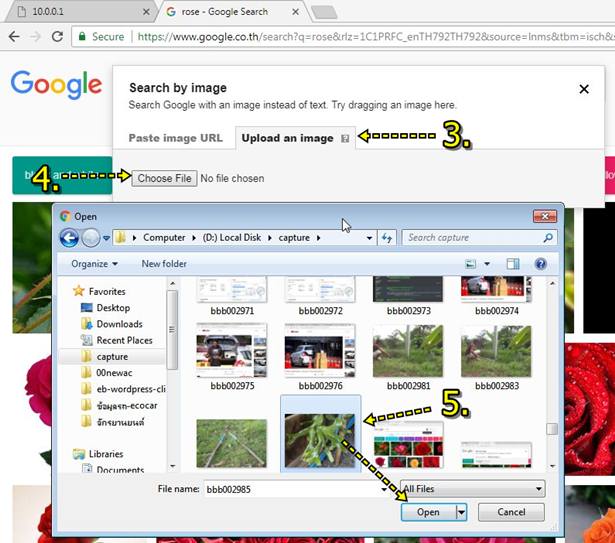Viewport: 615px width, 543px height.
Task: Select the rose - Google Search tab
Action: (x=231, y=11)
